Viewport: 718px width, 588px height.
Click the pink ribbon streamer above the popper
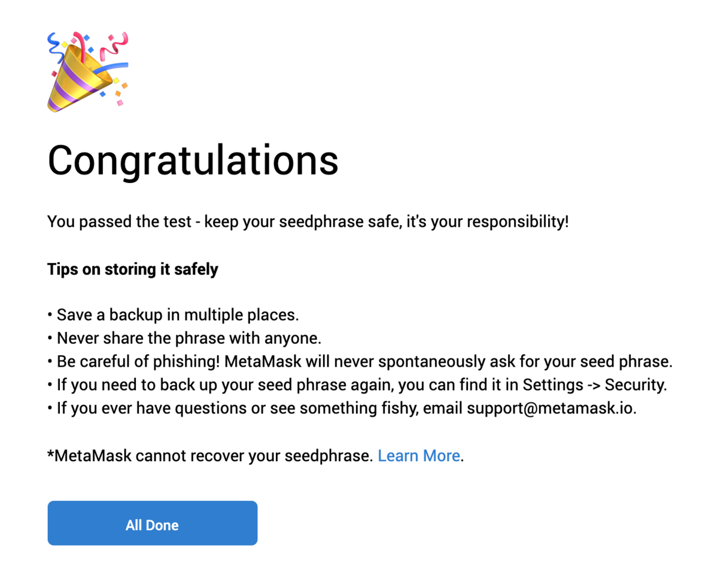tap(114, 45)
